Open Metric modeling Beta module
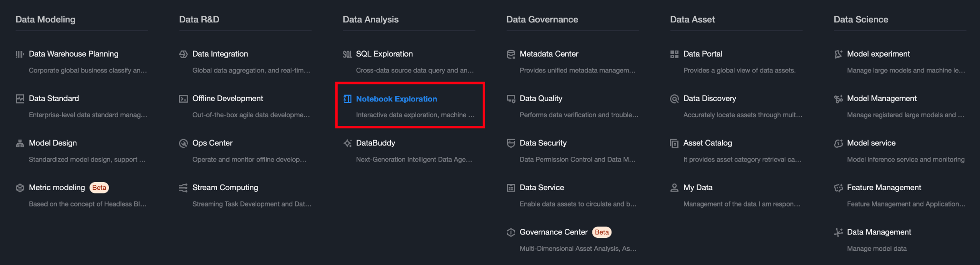This screenshot has height=265, width=980. [57, 188]
